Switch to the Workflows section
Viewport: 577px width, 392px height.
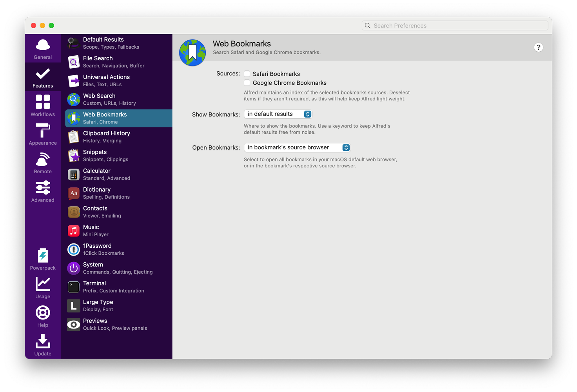(43, 106)
